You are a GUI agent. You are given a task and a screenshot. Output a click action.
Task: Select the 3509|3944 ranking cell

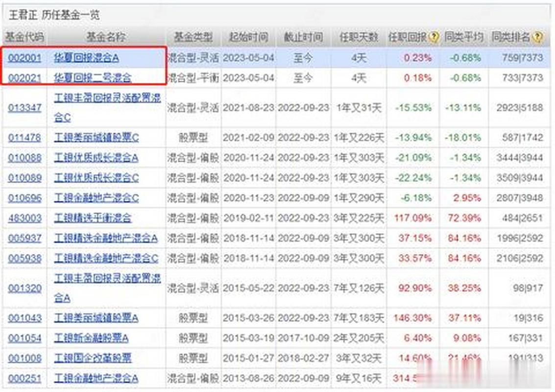click(520, 178)
